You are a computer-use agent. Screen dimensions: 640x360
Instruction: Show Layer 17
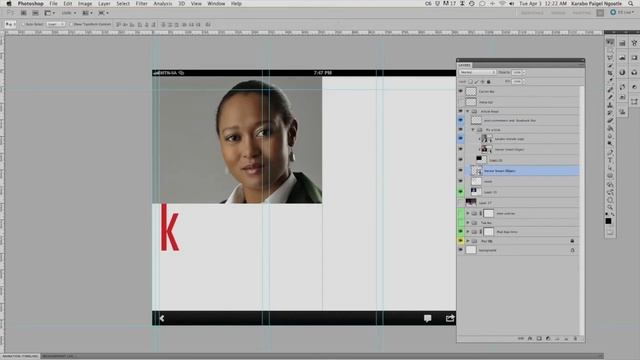point(460,202)
